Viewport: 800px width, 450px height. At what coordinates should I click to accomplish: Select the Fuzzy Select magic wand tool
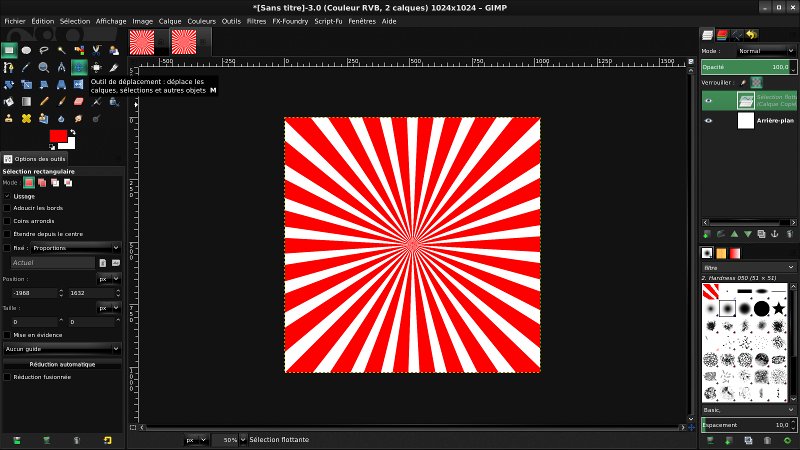tap(61, 50)
